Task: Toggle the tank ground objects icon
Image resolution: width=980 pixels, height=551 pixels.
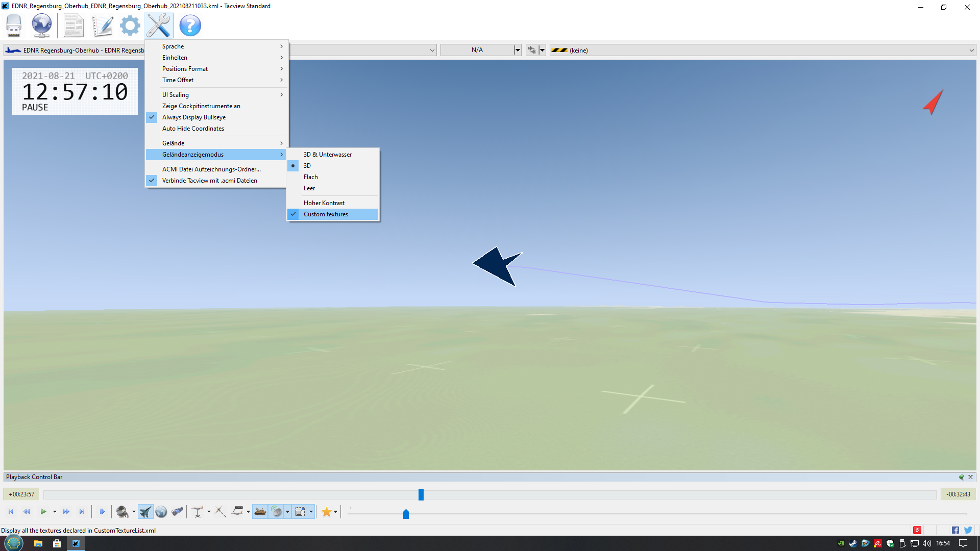Action: point(260,512)
